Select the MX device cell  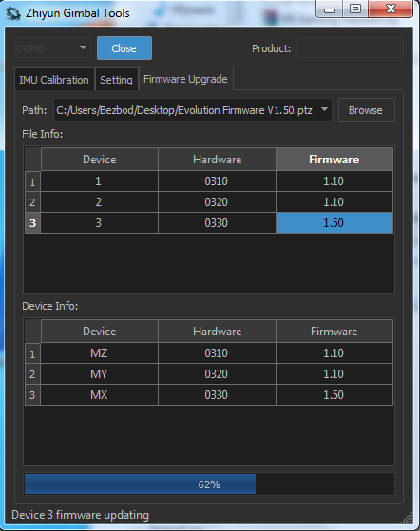(99, 395)
